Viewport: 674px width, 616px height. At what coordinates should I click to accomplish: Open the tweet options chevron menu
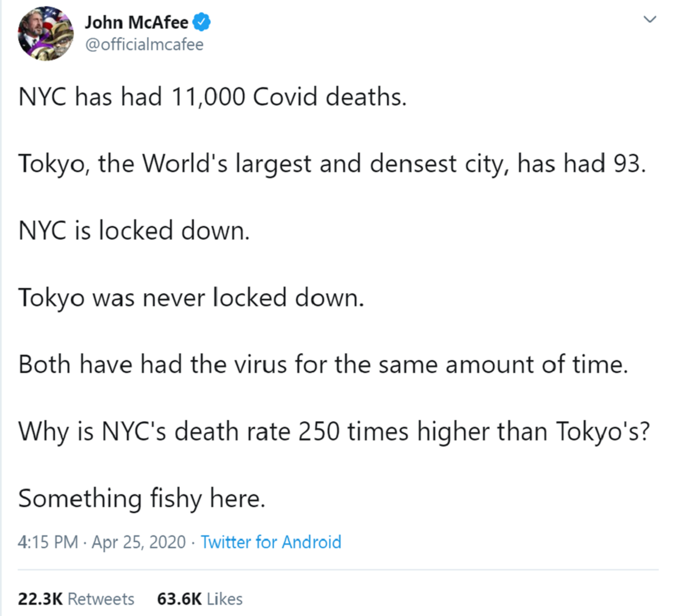click(x=650, y=19)
